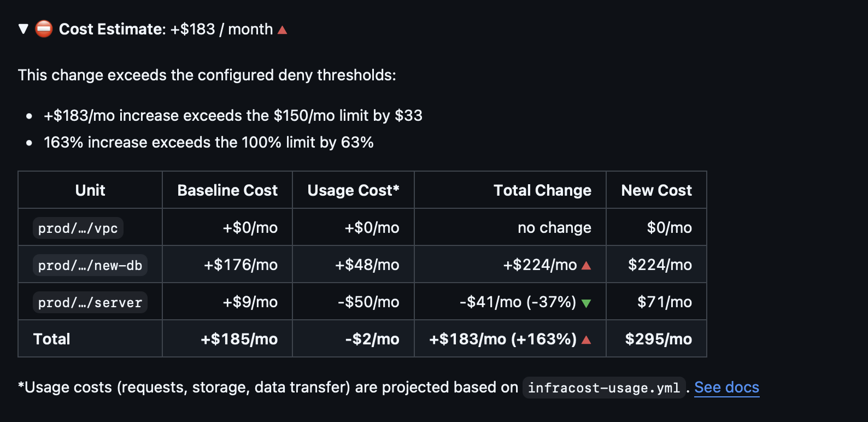
Task: Collapse the Cost Estimate disclosure triangle
Action: [x=23, y=29]
